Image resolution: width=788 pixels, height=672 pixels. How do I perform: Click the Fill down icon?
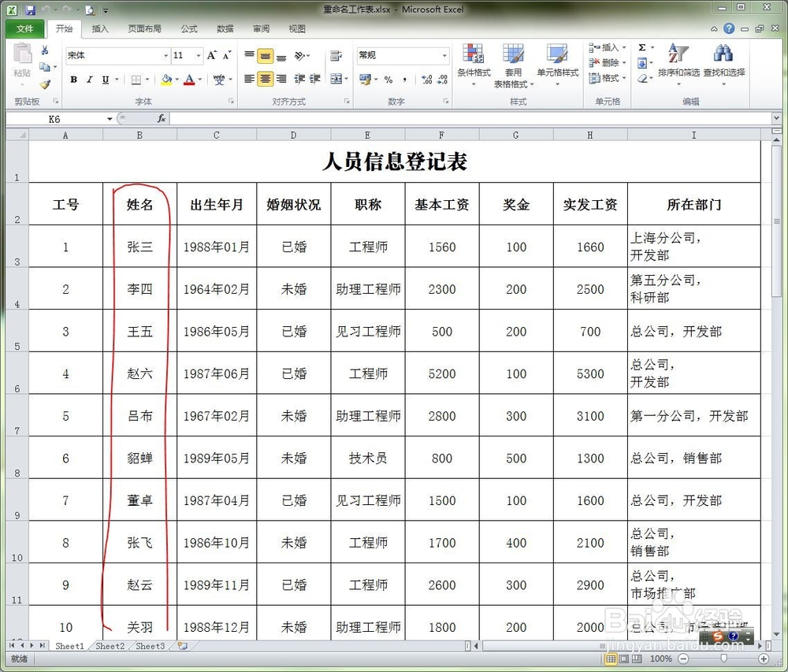[x=642, y=63]
